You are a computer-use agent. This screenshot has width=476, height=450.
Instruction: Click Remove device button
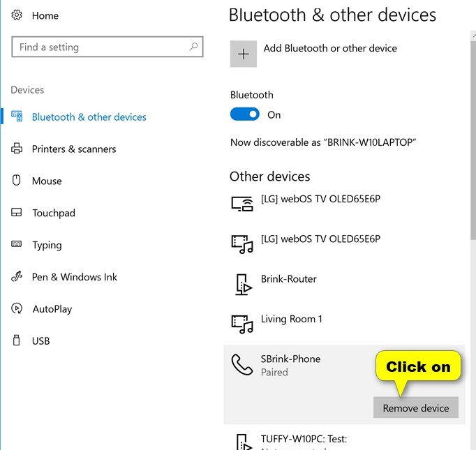(416, 407)
